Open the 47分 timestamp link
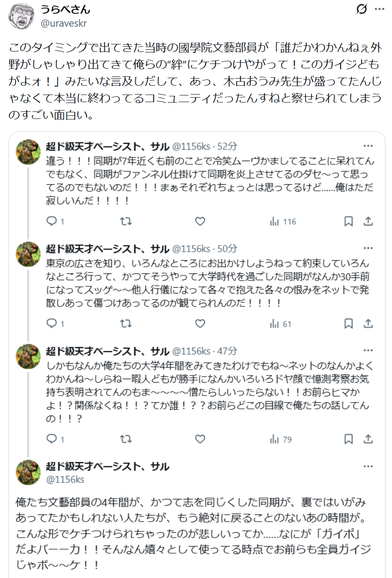Screen dimensions: 392x578 (227, 351)
